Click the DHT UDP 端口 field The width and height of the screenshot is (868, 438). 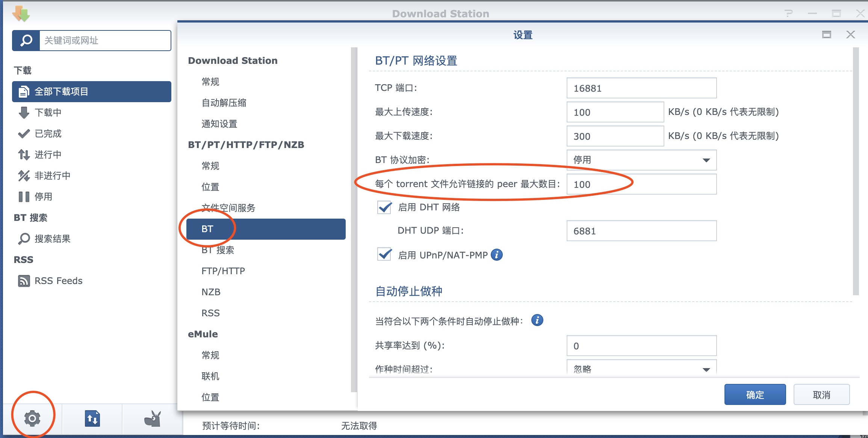tap(641, 231)
